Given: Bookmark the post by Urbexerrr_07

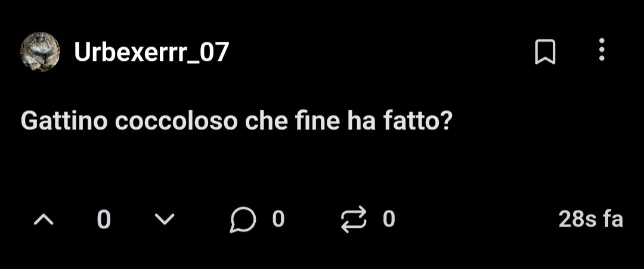Looking at the screenshot, I should (x=545, y=52).
